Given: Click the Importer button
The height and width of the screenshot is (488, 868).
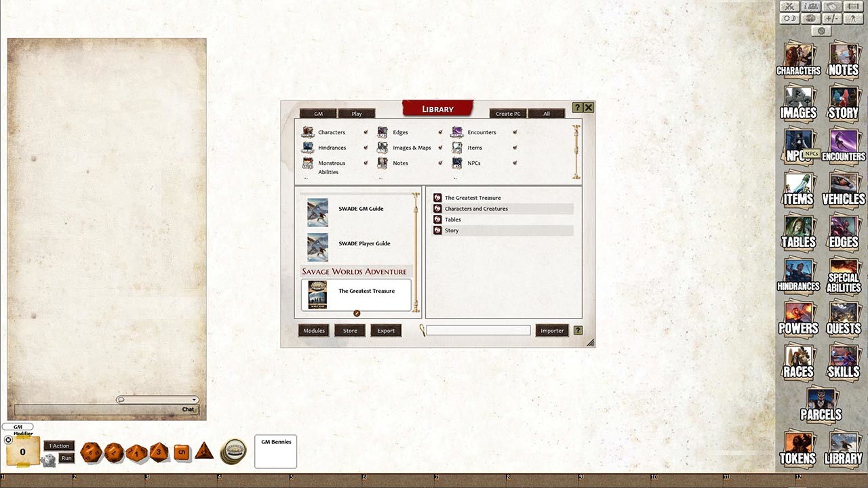Looking at the screenshot, I should [x=551, y=330].
